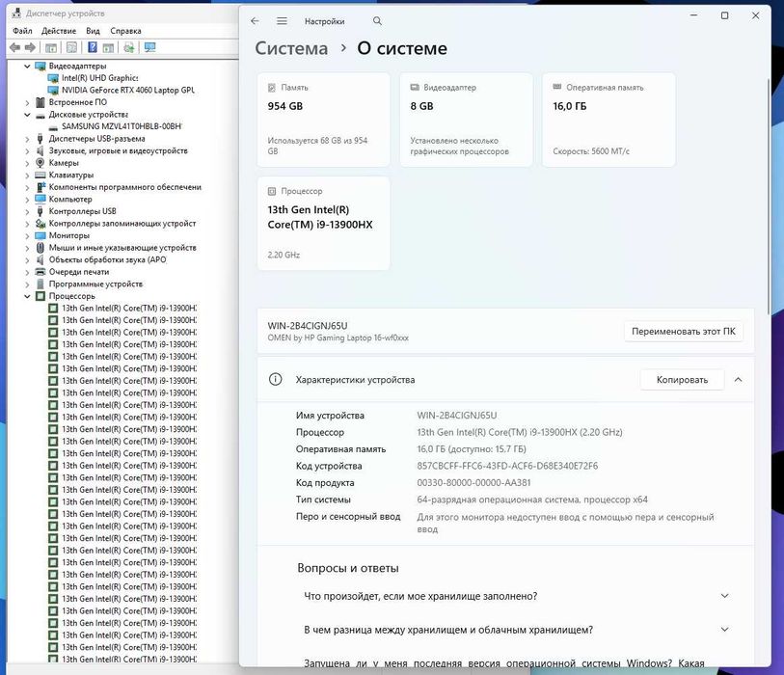
Task: Click the Компоненты программного обеспечения icon
Action: click(41, 187)
